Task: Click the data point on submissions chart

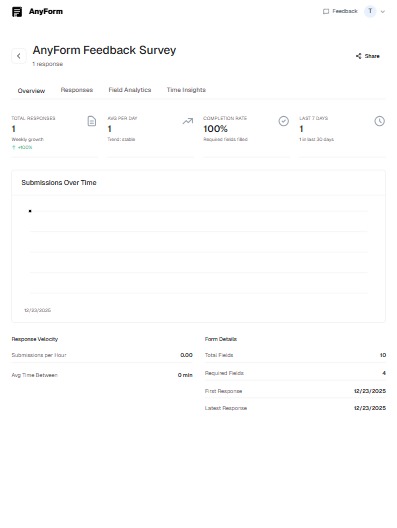Action: coord(30,211)
